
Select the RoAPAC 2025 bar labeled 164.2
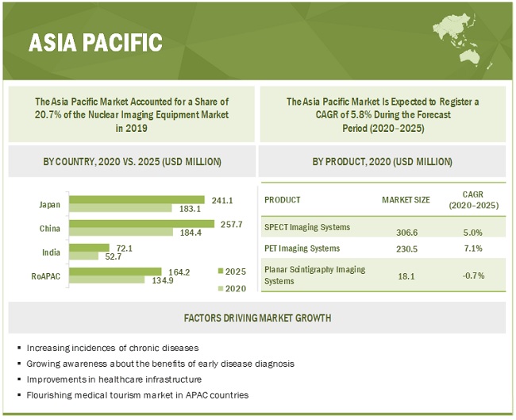coord(115,271)
